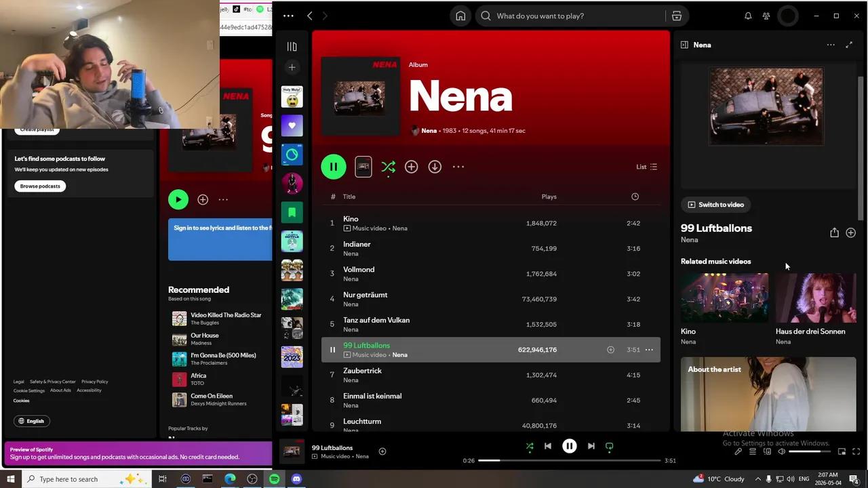Open the play queue
The image size is (868, 488).
point(753,451)
